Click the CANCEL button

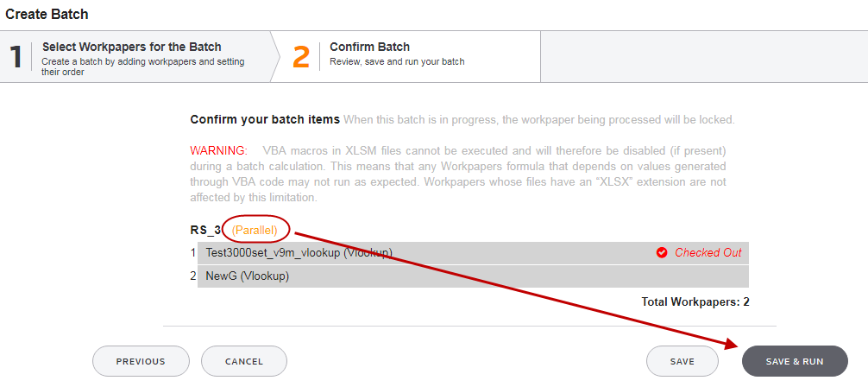[x=244, y=361]
